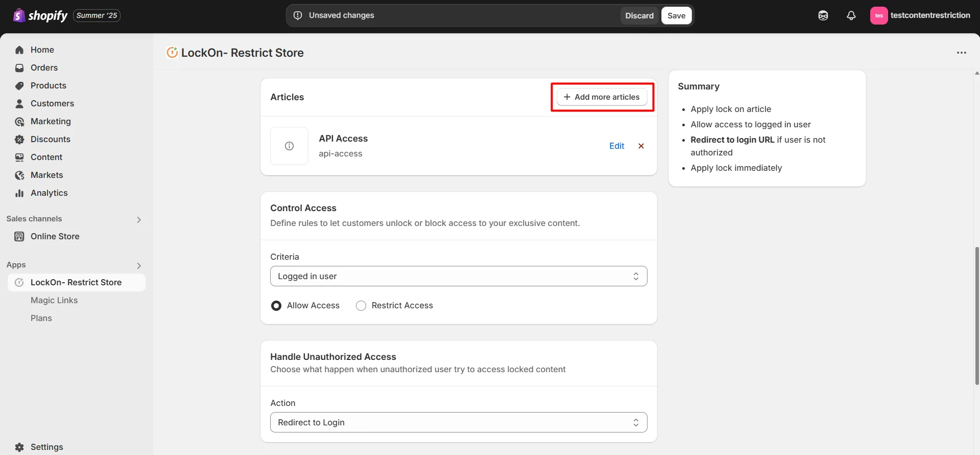This screenshot has width=980, height=455.
Task: Click the Orders inbox icon
Action: pos(19,68)
